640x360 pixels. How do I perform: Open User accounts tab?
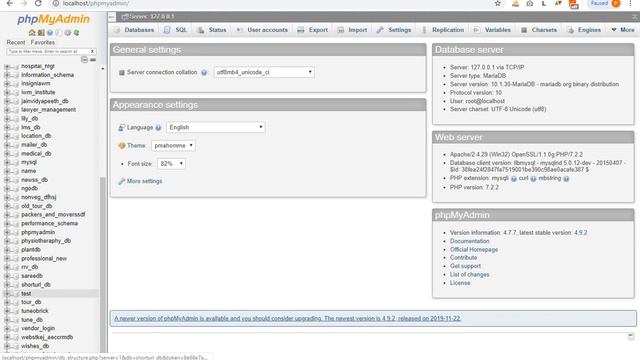tap(262, 30)
